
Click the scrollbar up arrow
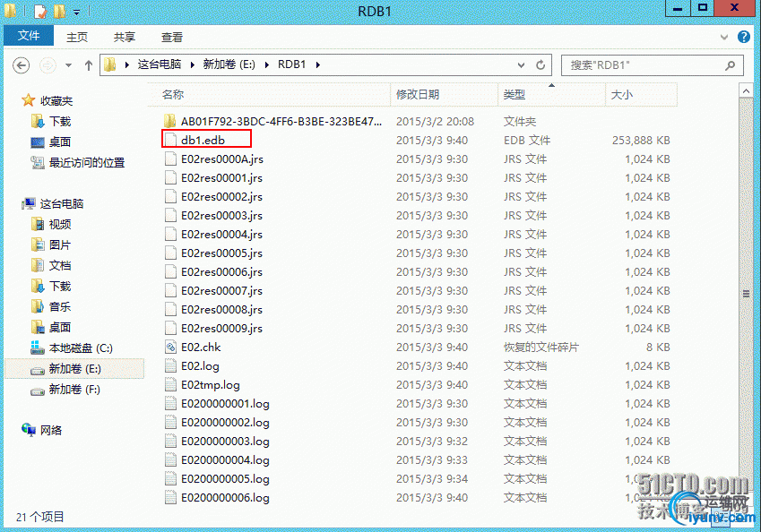[746, 90]
